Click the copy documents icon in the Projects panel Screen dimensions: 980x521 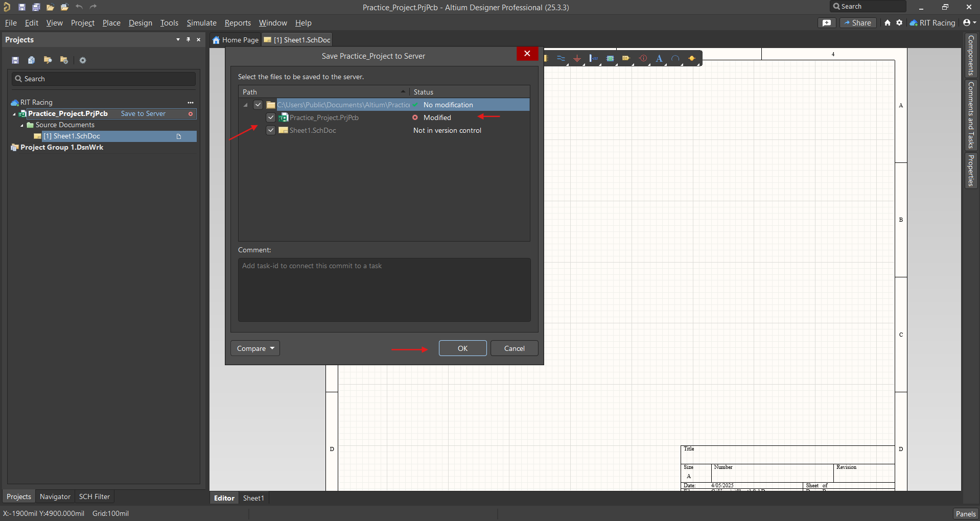pyautogui.click(x=31, y=60)
